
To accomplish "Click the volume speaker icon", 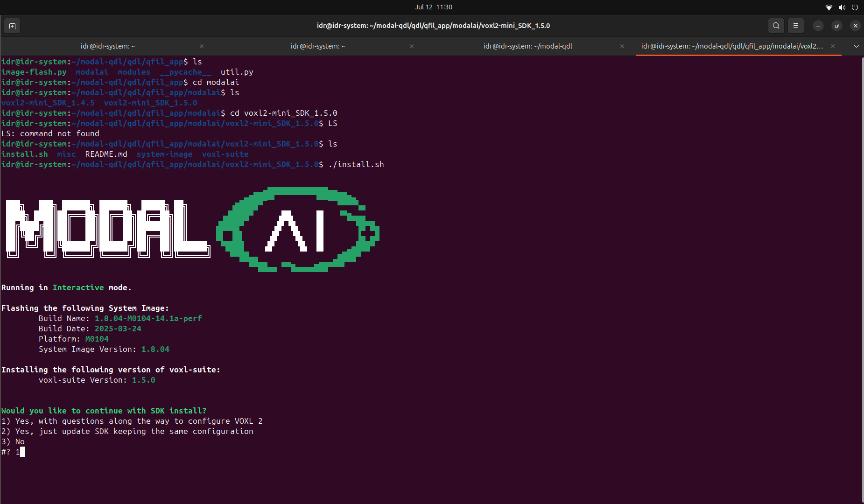I will pyautogui.click(x=842, y=7).
